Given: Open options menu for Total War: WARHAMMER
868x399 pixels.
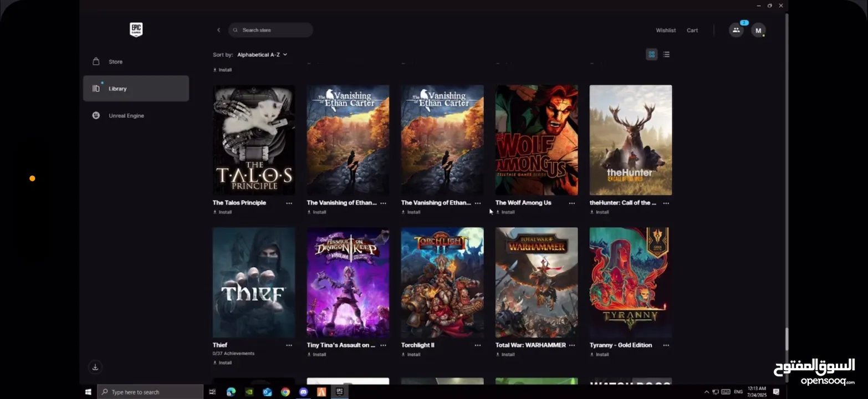Looking at the screenshot, I should pyautogui.click(x=571, y=346).
